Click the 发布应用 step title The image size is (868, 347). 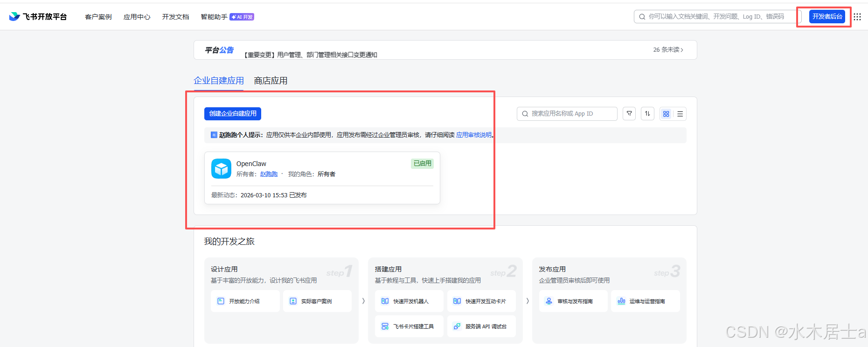click(x=552, y=269)
